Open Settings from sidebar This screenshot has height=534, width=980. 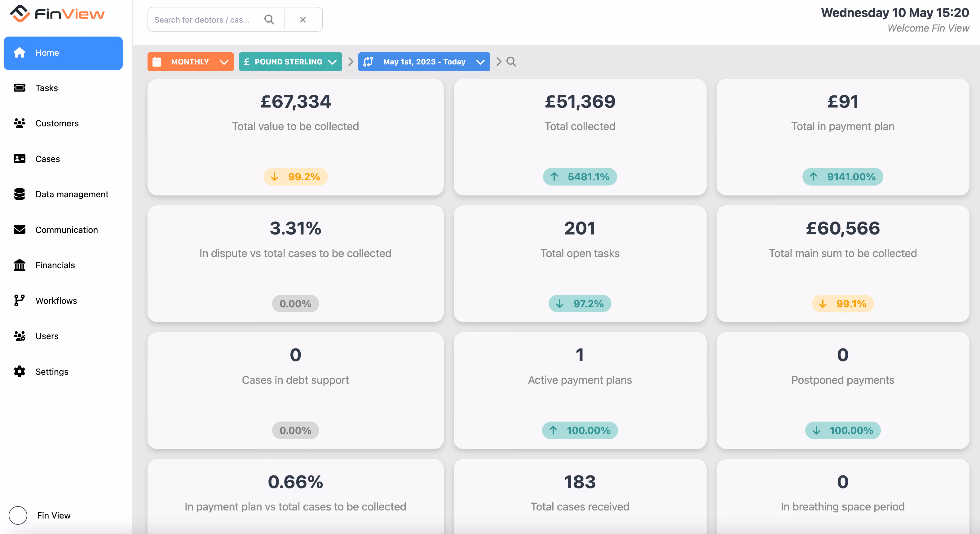[63, 372]
